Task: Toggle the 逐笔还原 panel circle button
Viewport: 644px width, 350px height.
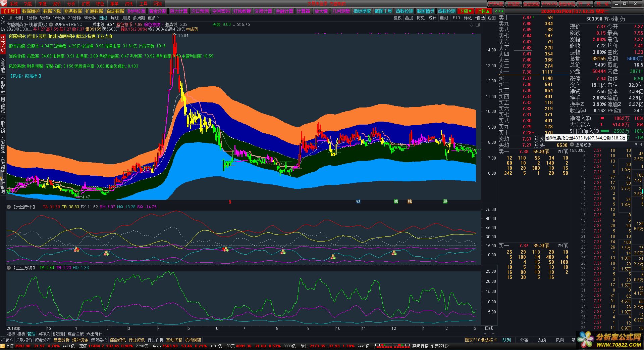Action: pyautogui.click(x=572, y=145)
